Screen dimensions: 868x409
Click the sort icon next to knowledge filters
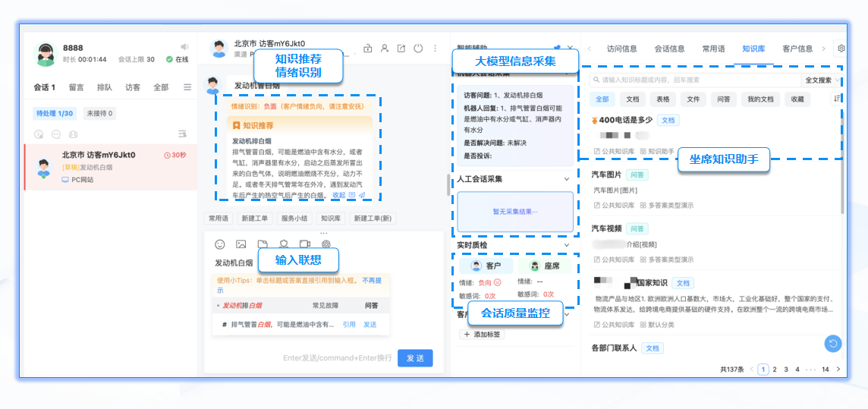pyautogui.click(x=838, y=99)
